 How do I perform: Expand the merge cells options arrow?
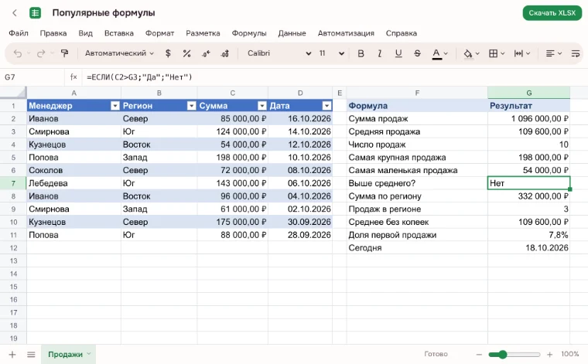pos(528,53)
